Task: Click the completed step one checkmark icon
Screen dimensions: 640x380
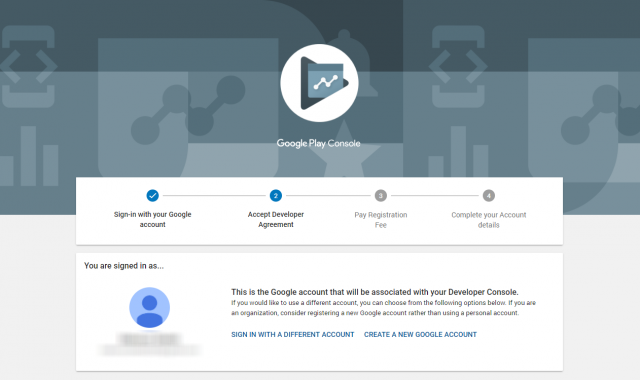Action: click(x=152, y=196)
